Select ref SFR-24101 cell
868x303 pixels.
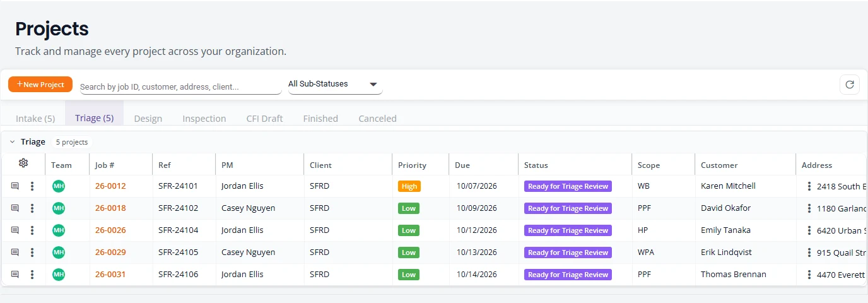(x=178, y=186)
